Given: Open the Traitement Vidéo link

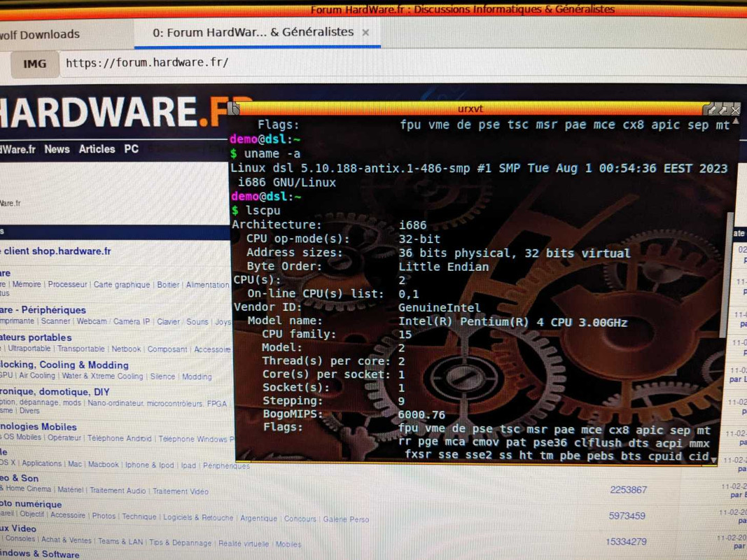Looking at the screenshot, I should [181, 491].
